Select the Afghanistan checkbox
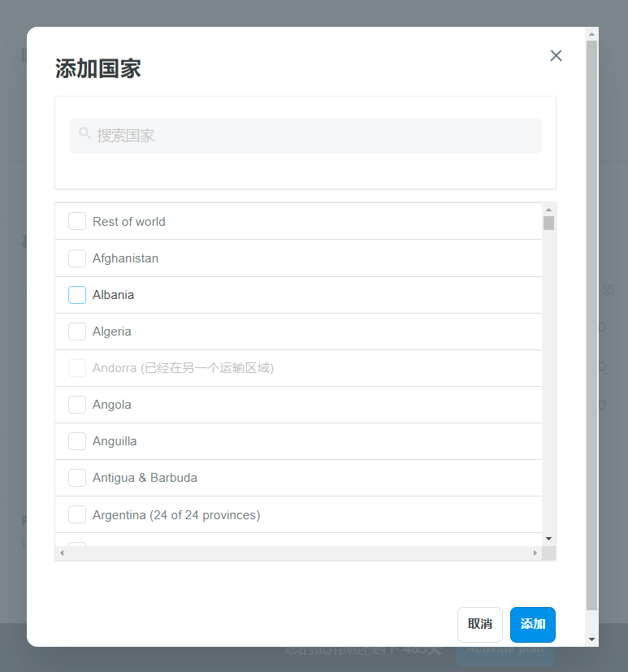 coord(77,258)
